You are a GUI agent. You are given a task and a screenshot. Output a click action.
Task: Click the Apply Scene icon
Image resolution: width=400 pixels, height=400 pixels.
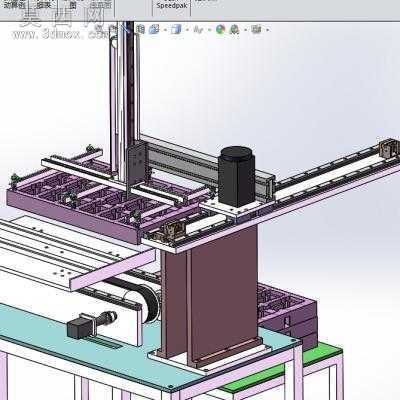click(235, 29)
